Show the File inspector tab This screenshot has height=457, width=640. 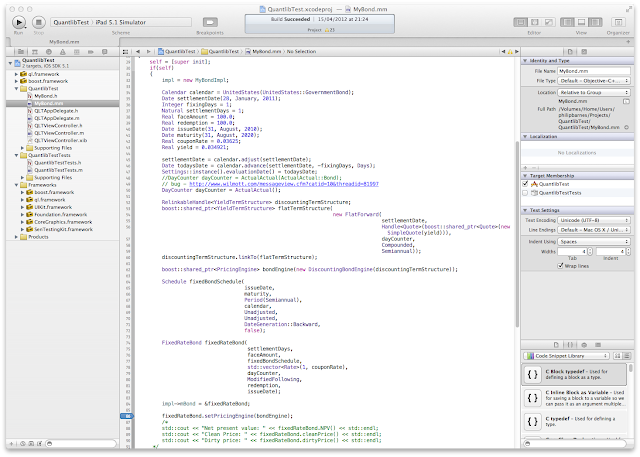coord(570,52)
